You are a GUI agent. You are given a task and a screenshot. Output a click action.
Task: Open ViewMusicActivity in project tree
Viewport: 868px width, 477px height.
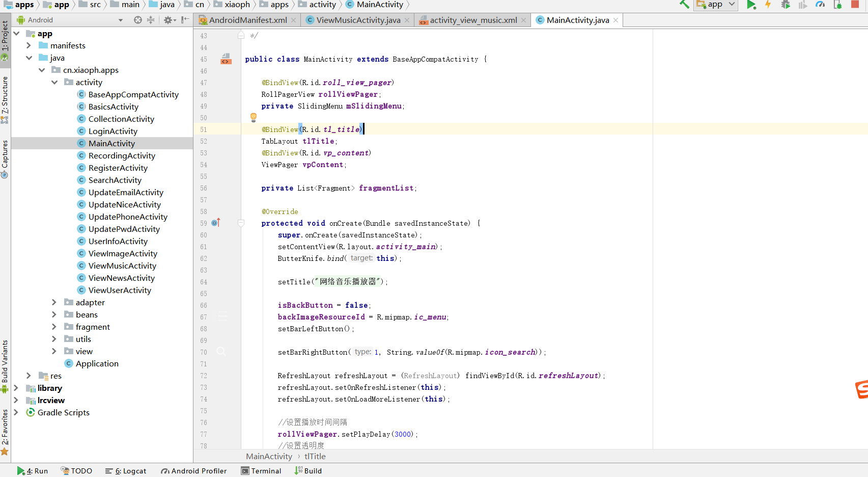coord(122,266)
